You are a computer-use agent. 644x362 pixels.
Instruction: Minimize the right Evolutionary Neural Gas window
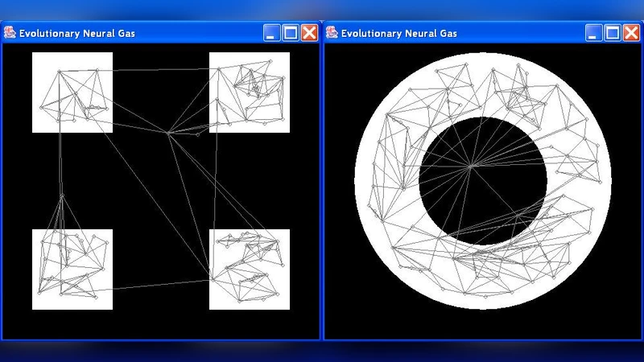click(593, 33)
